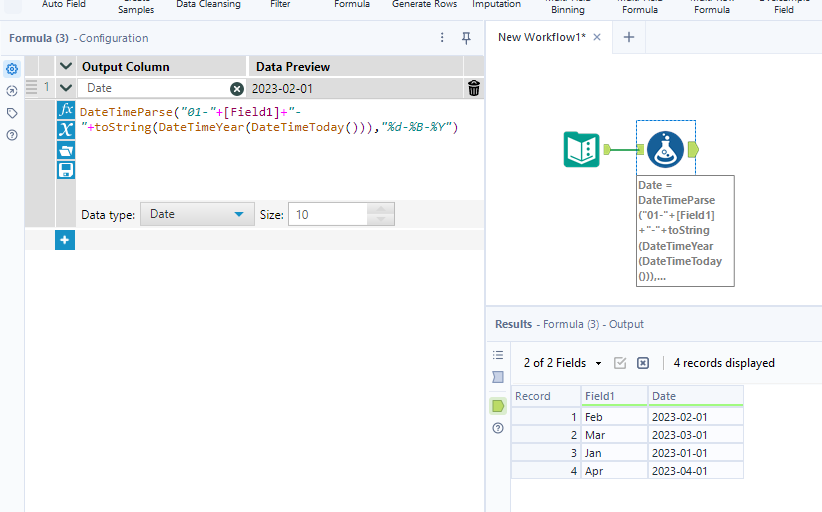
Task: Add a new expression with plus button
Action: pos(64,240)
